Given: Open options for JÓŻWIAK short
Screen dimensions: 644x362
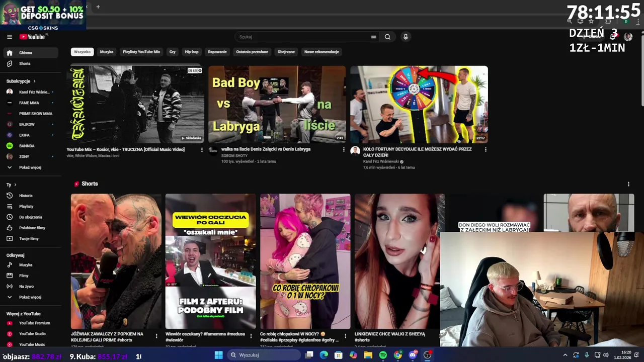Looking at the screenshot, I should (156, 336).
